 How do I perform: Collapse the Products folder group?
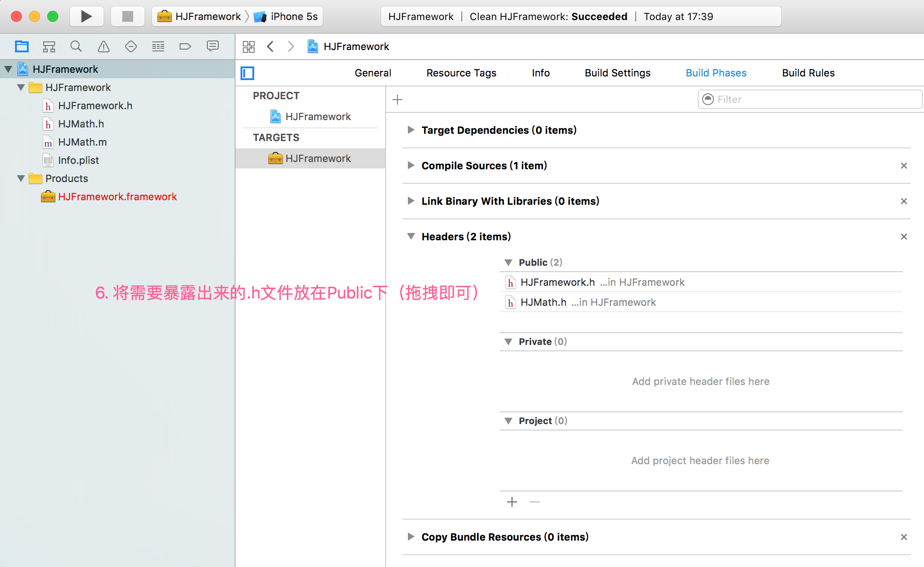coord(21,178)
